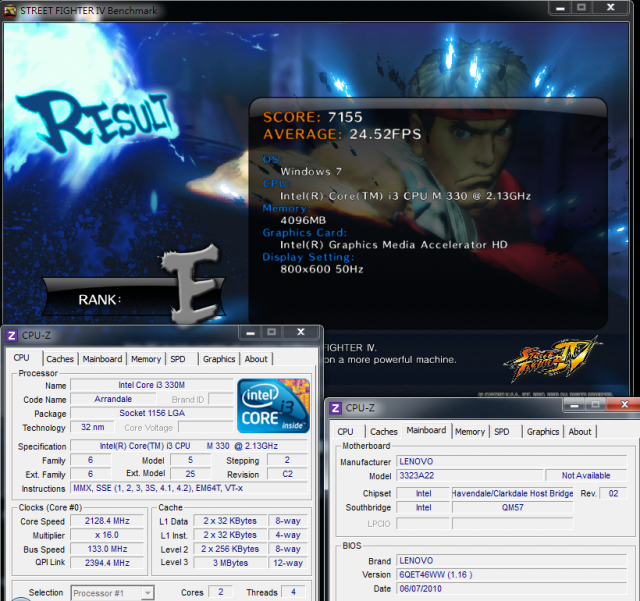Viewport: 640px width, 601px height.
Task: Click the Z logo of the Mainboard CPU-Z window
Action: (x=336, y=408)
